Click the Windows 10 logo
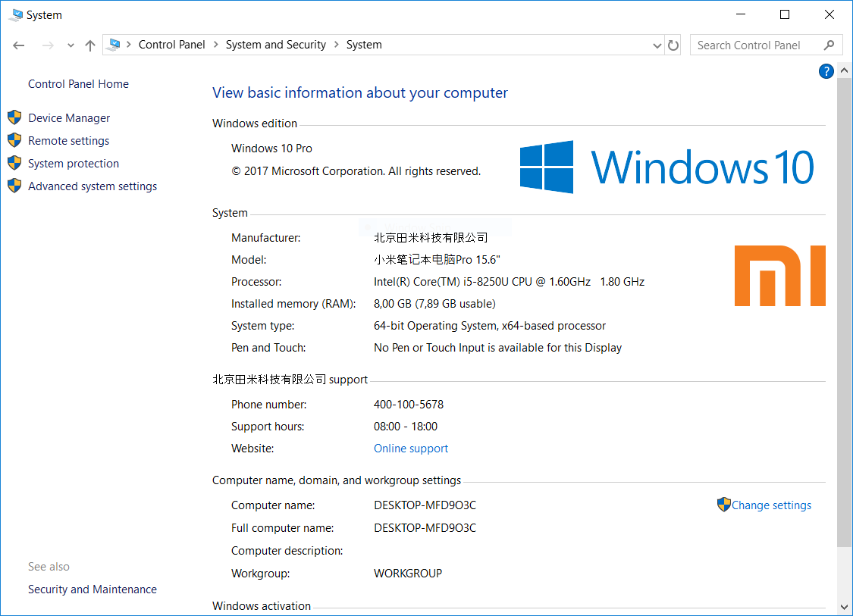 pos(666,167)
